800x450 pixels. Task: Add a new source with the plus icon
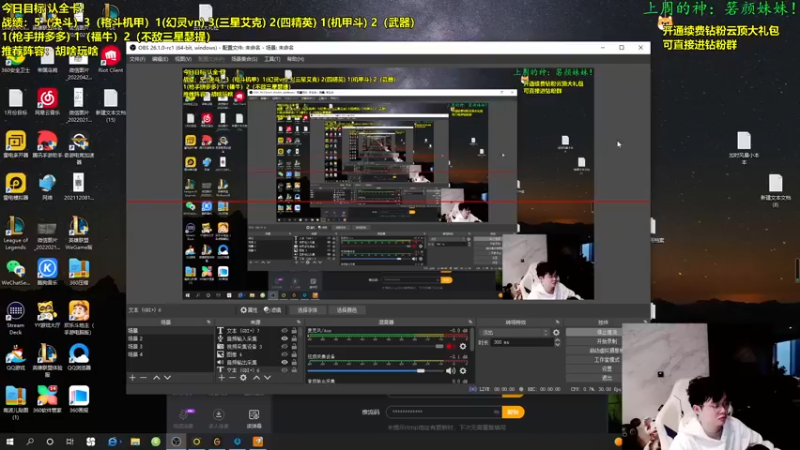coord(221,378)
